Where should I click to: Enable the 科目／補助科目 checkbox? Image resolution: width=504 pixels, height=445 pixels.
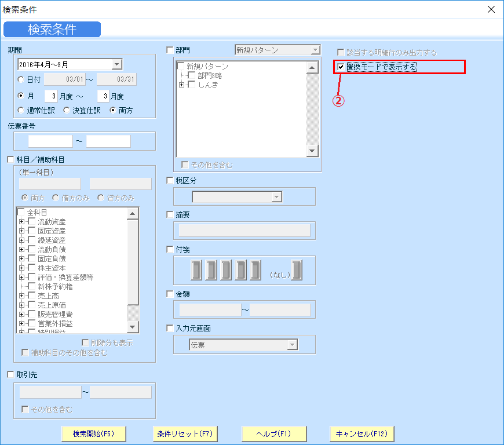click(x=10, y=159)
